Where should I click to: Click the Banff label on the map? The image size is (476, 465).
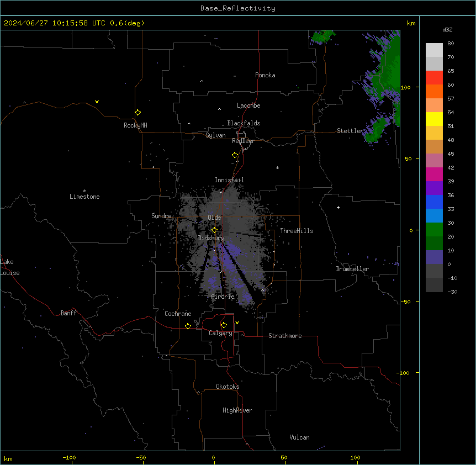click(x=68, y=313)
